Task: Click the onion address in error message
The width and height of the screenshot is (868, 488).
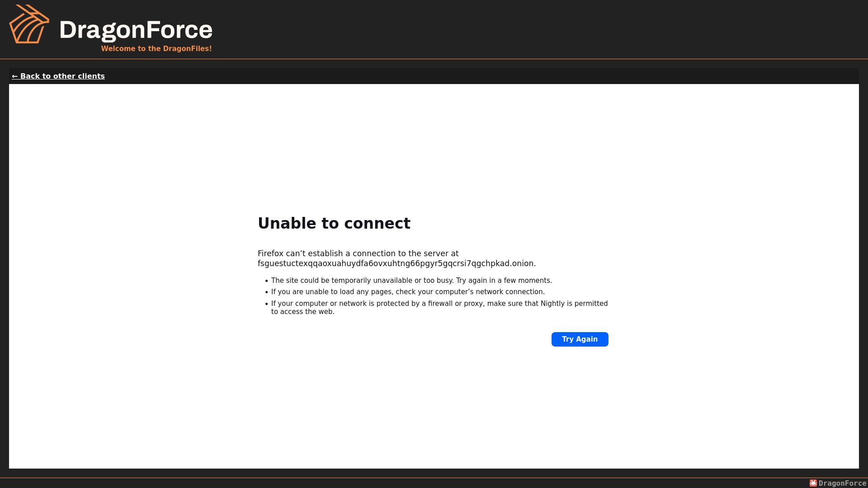Action: pyautogui.click(x=396, y=263)
